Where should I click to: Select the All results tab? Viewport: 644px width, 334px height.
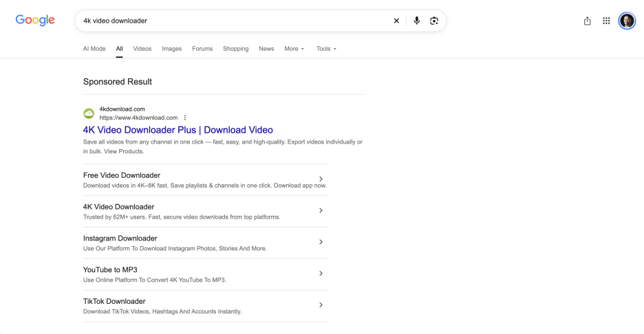119,48
